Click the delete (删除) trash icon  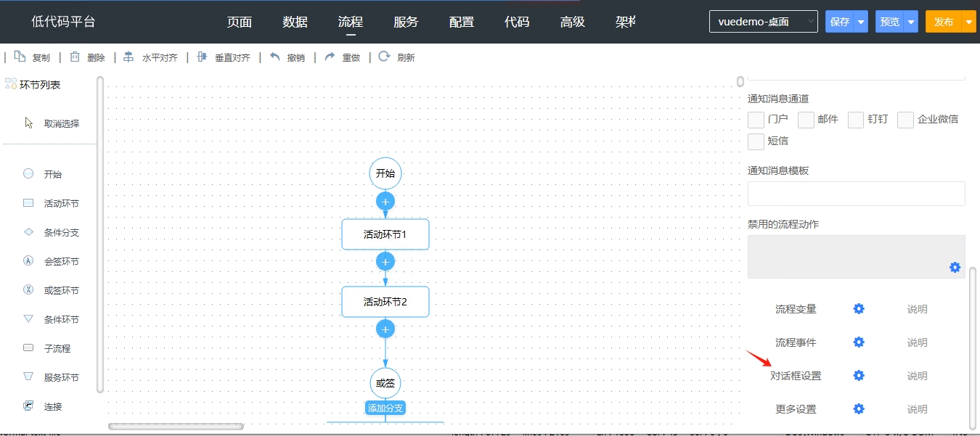[x=75, y=57]
